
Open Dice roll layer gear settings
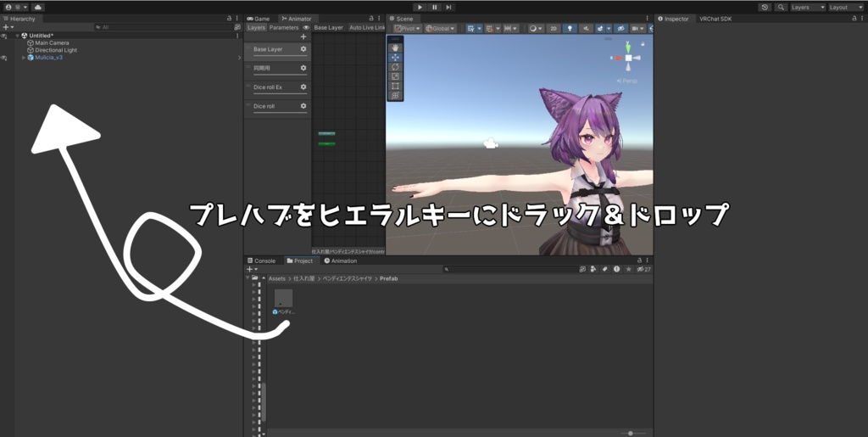tap(303, 106)
